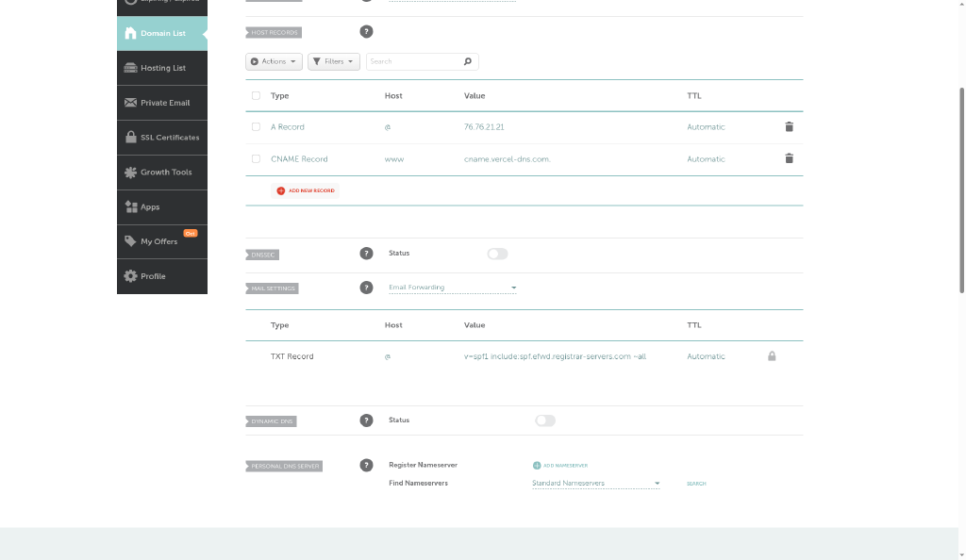The width and height of the screenshot is (966, 560).
Task: Click the Host Records help question icon
Action: click(x=366, y=31)
